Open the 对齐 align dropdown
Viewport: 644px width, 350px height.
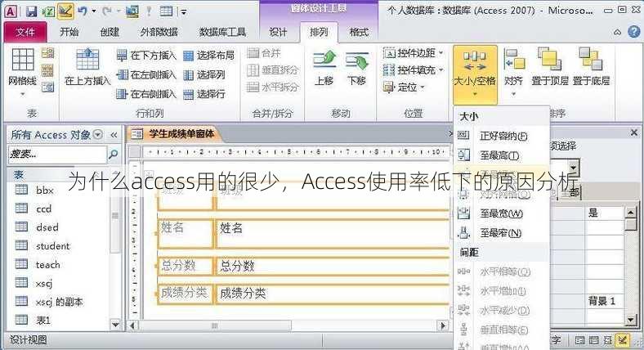514,73
